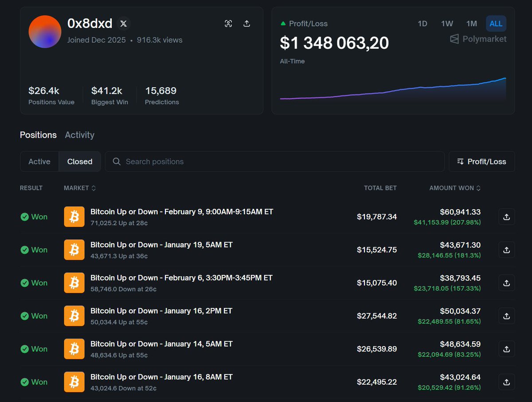The height and width of the screenshot is (402, 532).
Task: Open the Profit/Loss sort dropdown
Action: click(x=481, y=161)
